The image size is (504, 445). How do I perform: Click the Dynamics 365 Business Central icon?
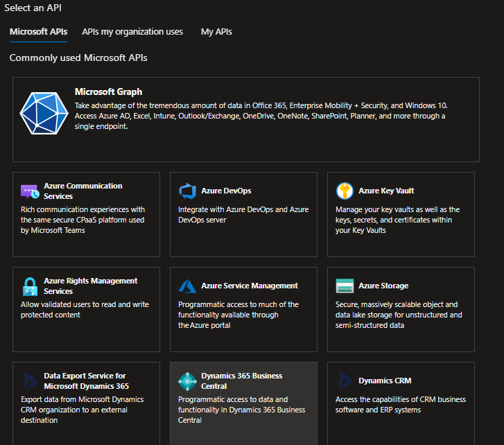(187, 381)
